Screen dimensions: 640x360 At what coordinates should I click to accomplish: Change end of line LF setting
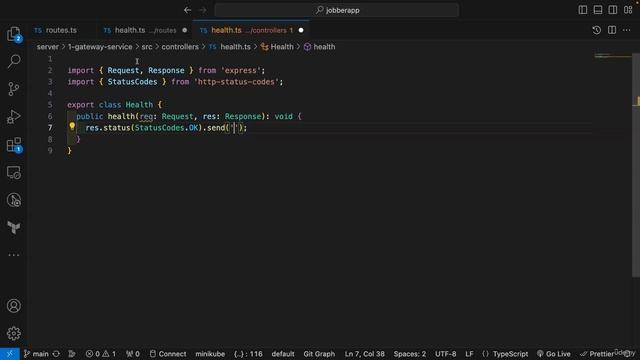pyautogui.click(x=469, y=354)
